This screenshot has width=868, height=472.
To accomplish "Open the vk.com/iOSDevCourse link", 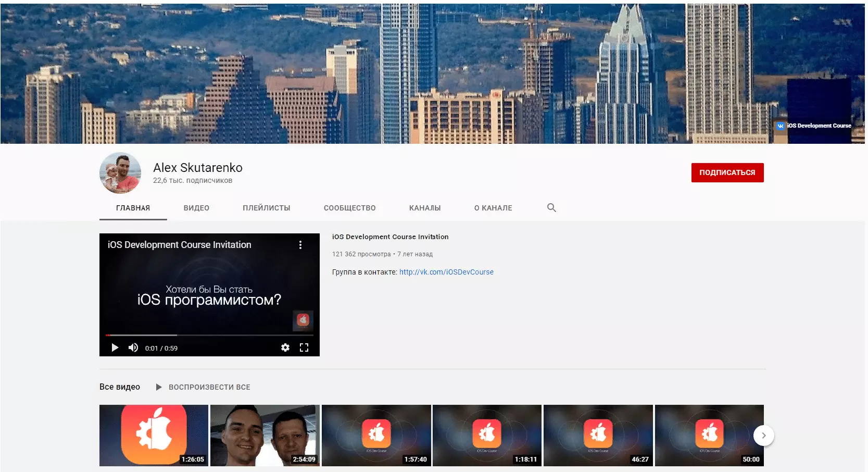I will [x=446, y=272].
